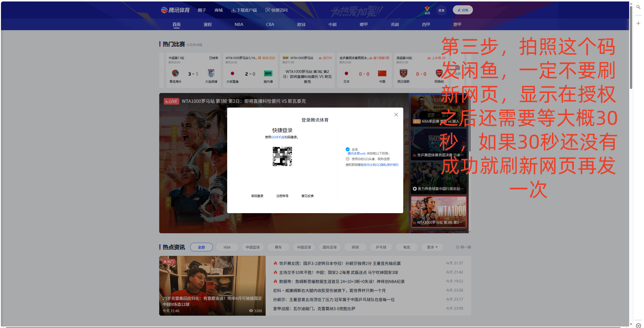Switch to the 德甲 nav tab
644x328 pixels.
click(364, 24)
